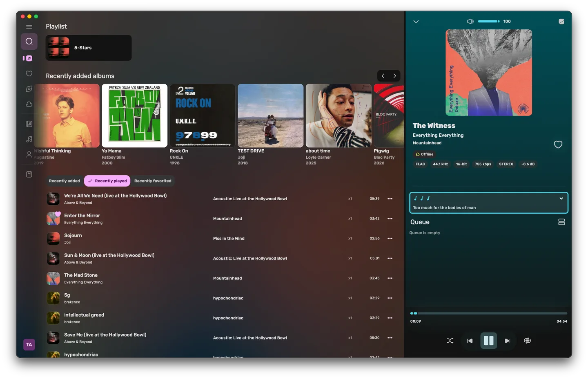The width and height of the screenshot is (588, 379).
Task: Open songs music-note icon in sidebar
Action: coord(29,139)
